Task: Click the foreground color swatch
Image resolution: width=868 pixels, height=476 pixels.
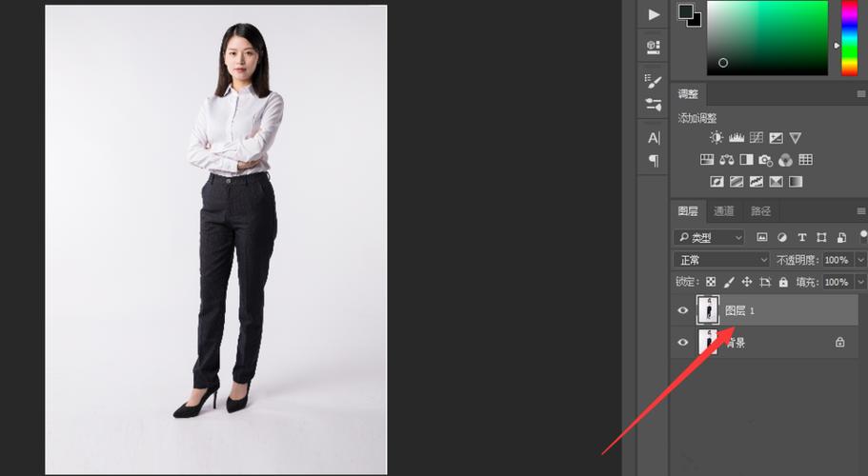Action: pyautogui.click(x=686, y=11)
